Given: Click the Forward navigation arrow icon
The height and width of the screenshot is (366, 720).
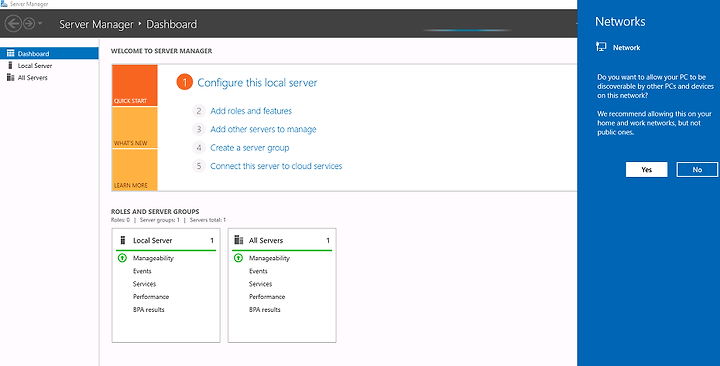Looking at the screenshot, I should tap(29, 23).
